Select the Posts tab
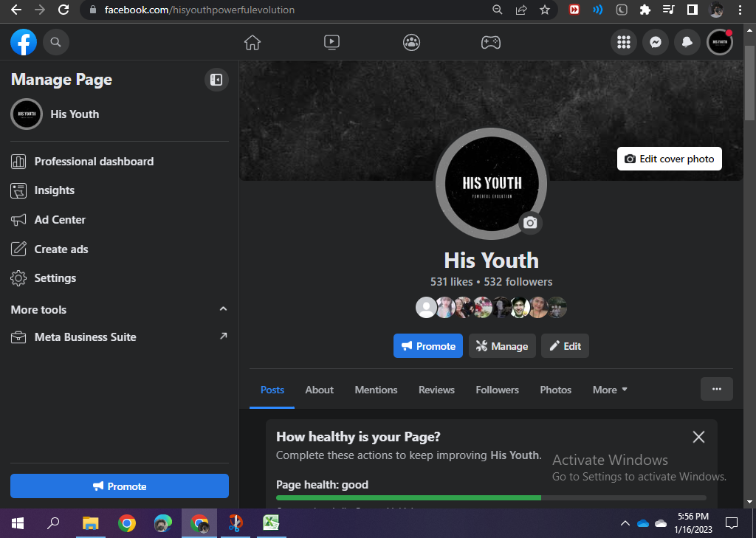Screen dimensions: 756x538 [272, 390]
